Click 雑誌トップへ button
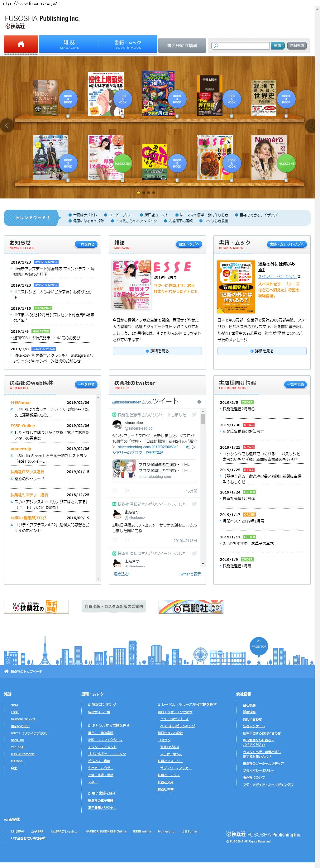320x868 pixels. (x=189, y=244)
